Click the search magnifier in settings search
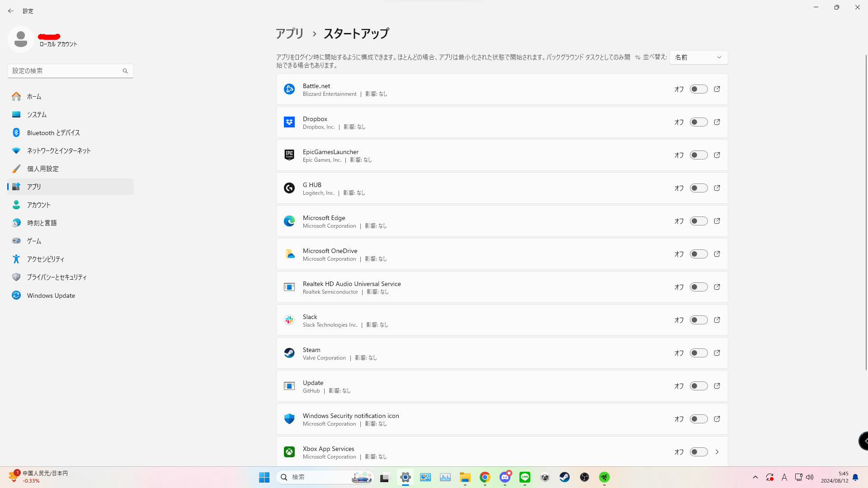 [x=125, y=71]
